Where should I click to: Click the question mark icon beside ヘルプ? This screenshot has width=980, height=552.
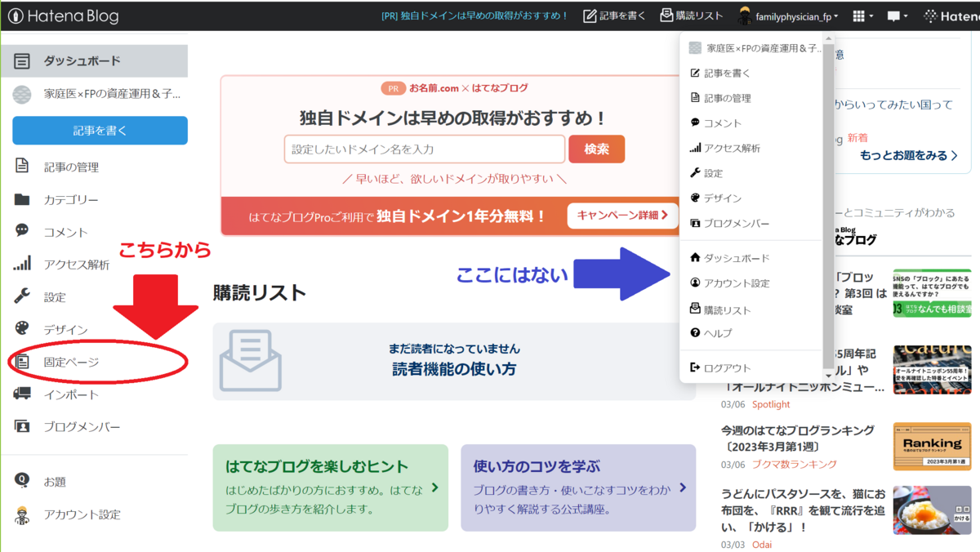pyautogui.click(x=695, y=333)
